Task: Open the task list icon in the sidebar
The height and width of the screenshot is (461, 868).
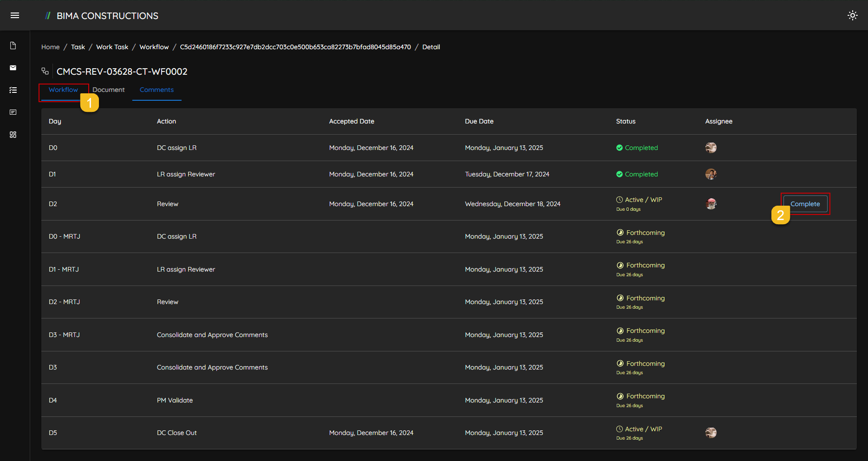Action: (13, 90)
